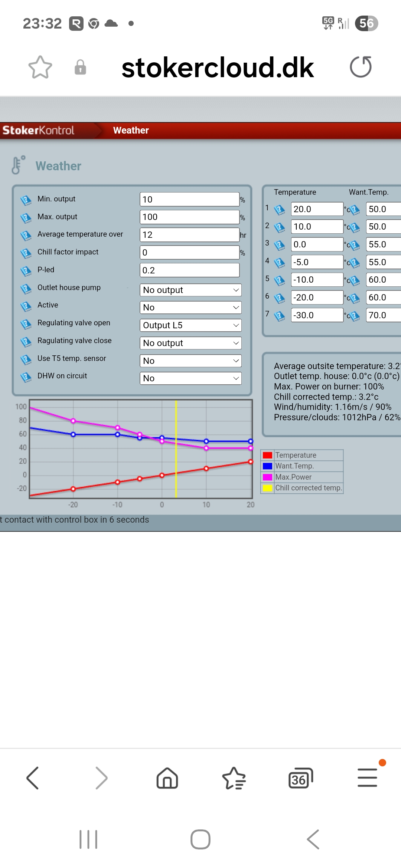The height and width of the screenshot is (868, 401).
Task: Go back using browser back arrow
Action: pos(33,778)
